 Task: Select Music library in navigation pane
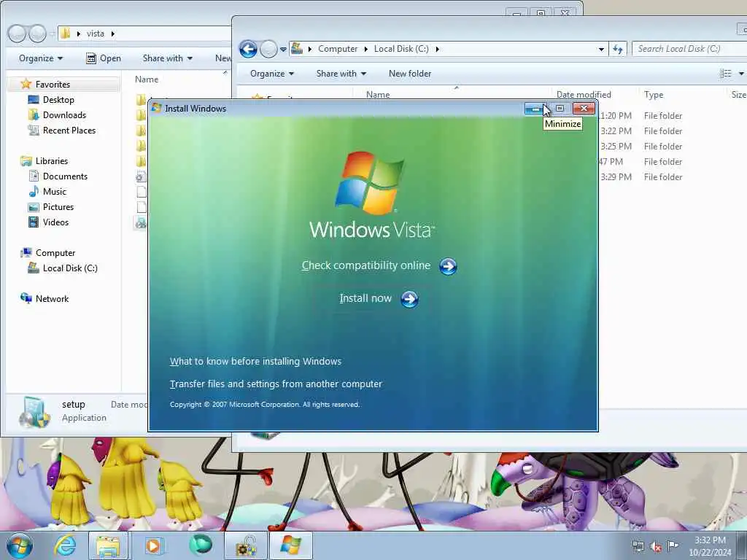pos(54,192)
